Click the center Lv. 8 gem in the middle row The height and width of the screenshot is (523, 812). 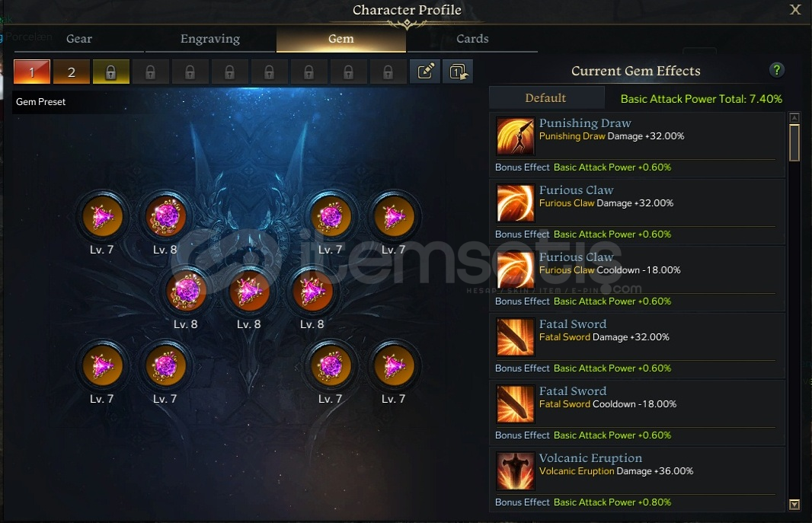pos(249,292)
